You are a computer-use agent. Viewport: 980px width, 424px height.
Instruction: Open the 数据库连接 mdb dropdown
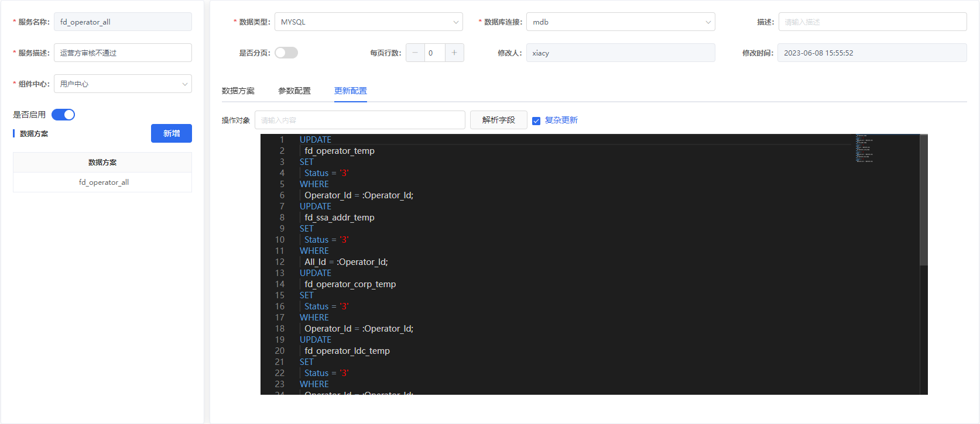point(621,22)
